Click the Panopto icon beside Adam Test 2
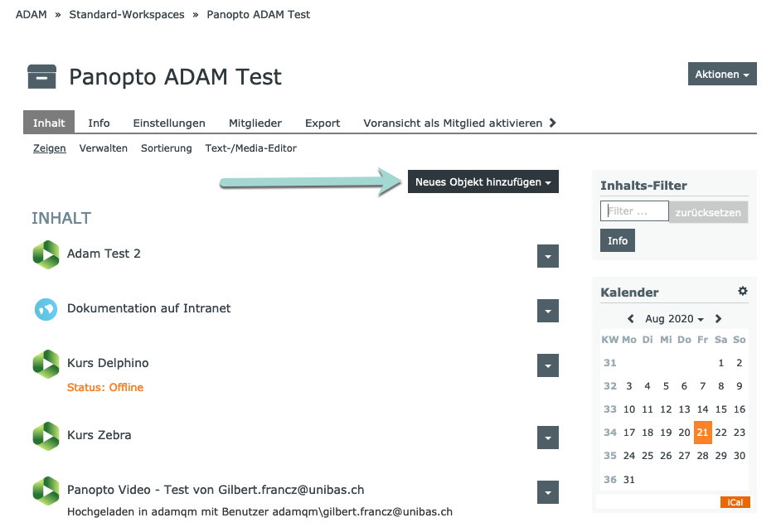The width and height of the screenshot is (781, 532). tap(46, 254)
